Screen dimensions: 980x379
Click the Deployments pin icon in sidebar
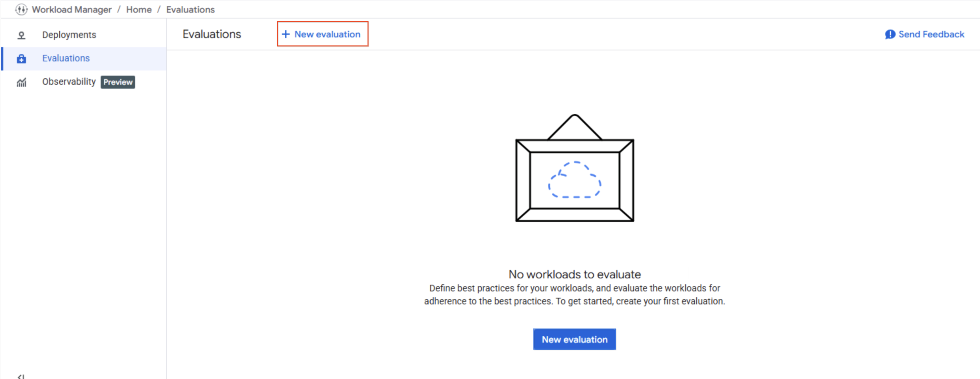21,36
